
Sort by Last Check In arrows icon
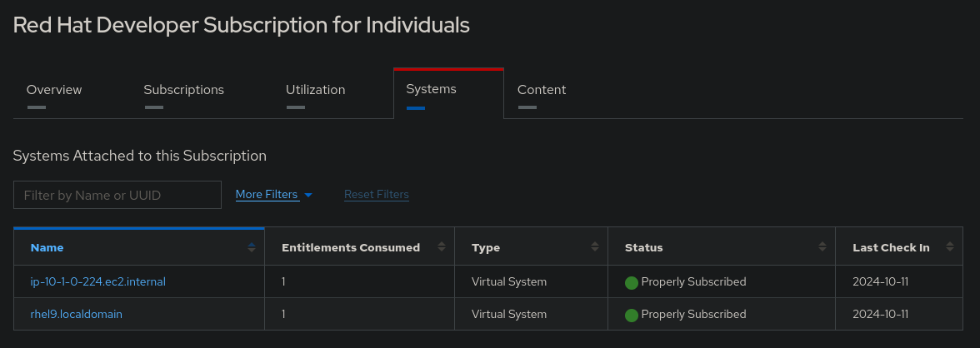[x=949, y=247]
